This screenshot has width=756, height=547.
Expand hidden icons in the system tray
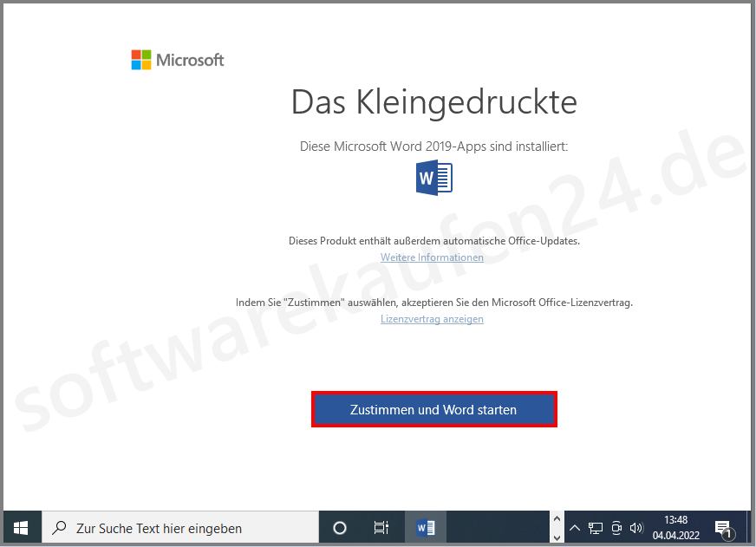[575, 527]
